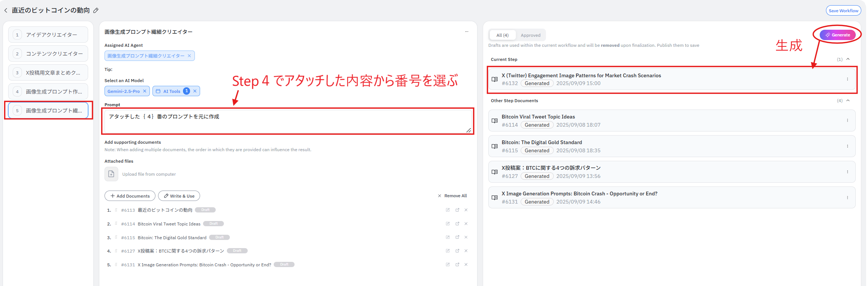
Task: Remove attached document #6115 with its X icon
Action: (466, 237)
